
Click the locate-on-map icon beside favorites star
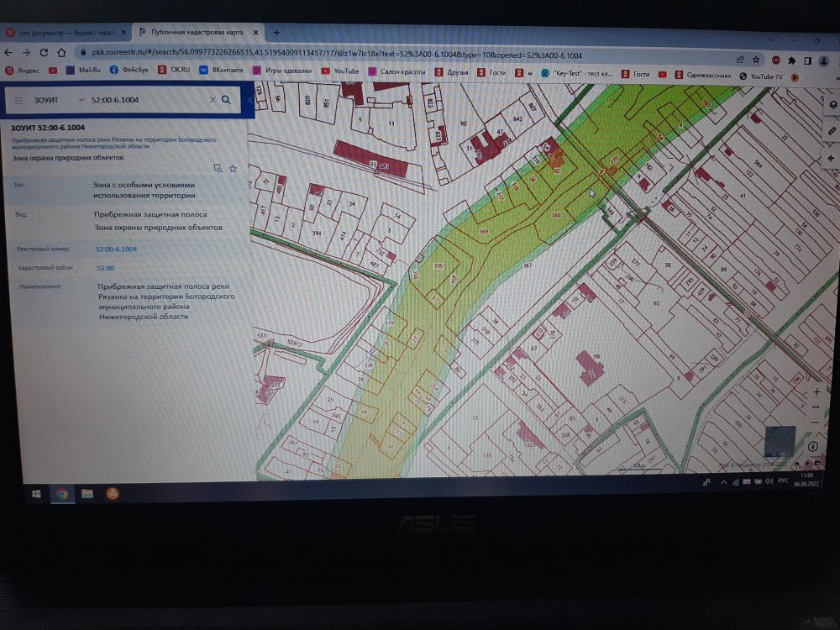point(218,168)
